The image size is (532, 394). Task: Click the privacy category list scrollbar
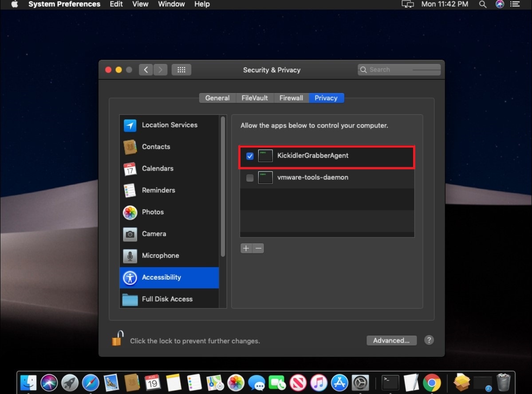tap(223, 187)
